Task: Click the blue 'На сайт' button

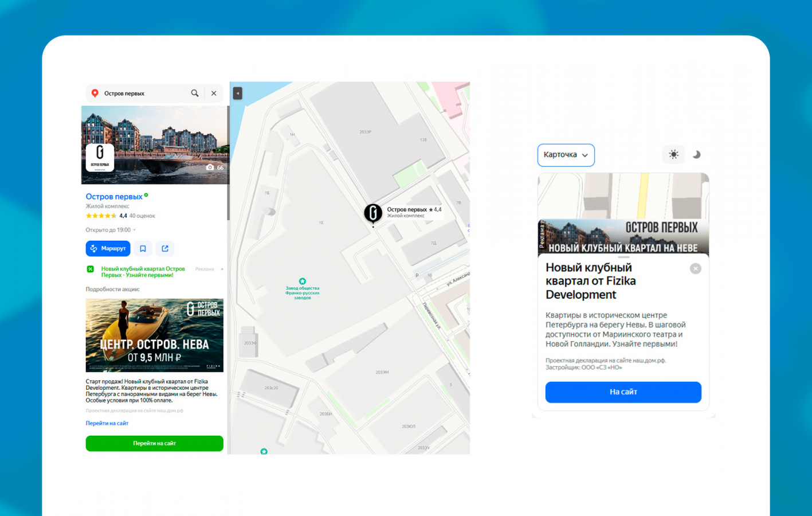Action: point(623,392)
